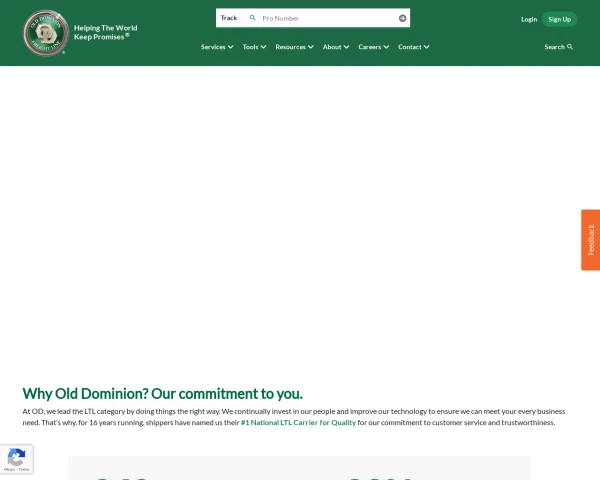The height and width of the screenshot is (480, 600).
Task: Focus the Pro Number input field
Action: (327, 18)
